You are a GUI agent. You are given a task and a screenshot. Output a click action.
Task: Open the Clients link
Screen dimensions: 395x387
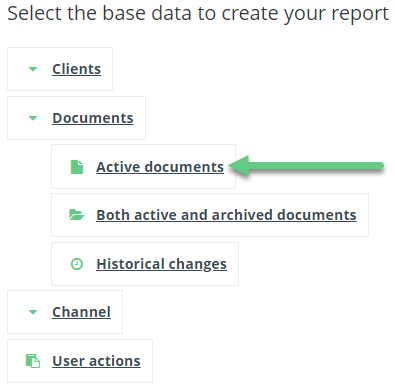pyautogui.click(x=76, y=69)
